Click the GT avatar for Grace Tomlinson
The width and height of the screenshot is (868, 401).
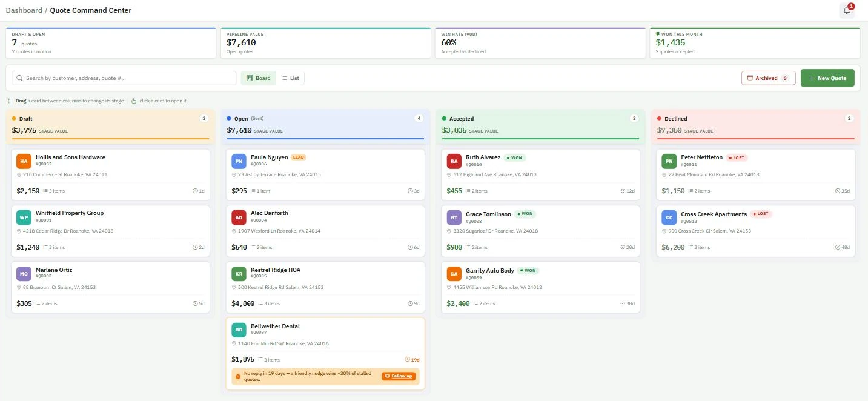(x=454, y=217)
